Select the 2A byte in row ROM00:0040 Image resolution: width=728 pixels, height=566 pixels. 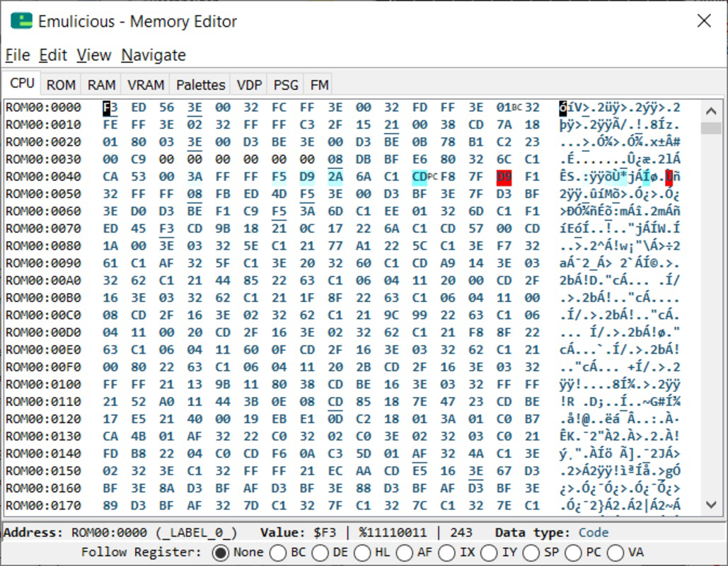tap(335, 177)
